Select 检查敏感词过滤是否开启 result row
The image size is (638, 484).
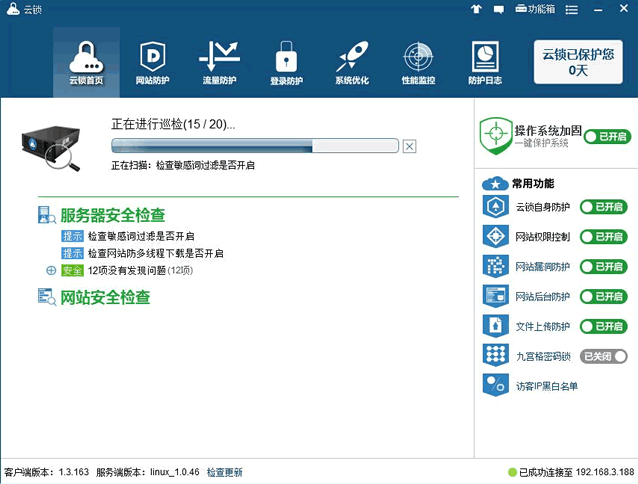point(128,236)
